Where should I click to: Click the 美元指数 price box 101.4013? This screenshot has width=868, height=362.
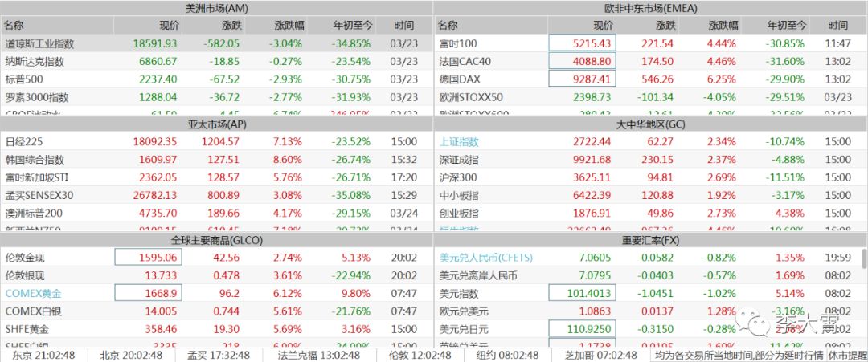tap(581, 293)
